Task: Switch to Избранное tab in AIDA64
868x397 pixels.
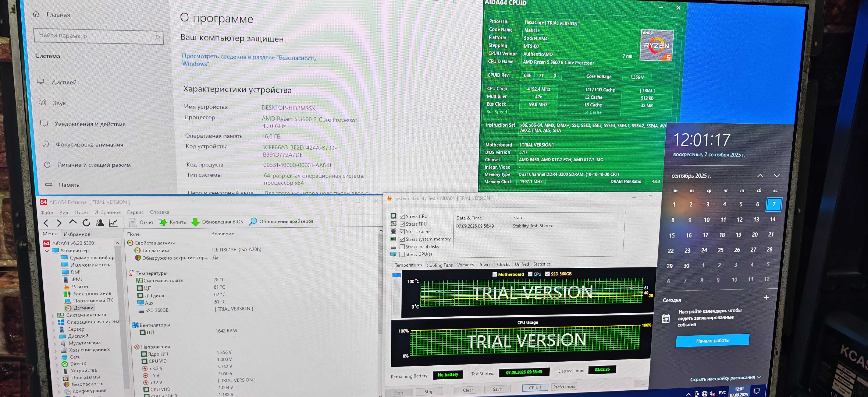Action: [77, 234]
